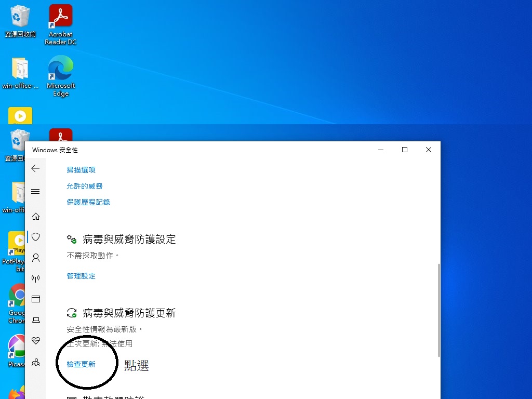This screenshot has width=532, height=399.
Task: Open Device security laptop icon
Action: click(x=36, y=320)
